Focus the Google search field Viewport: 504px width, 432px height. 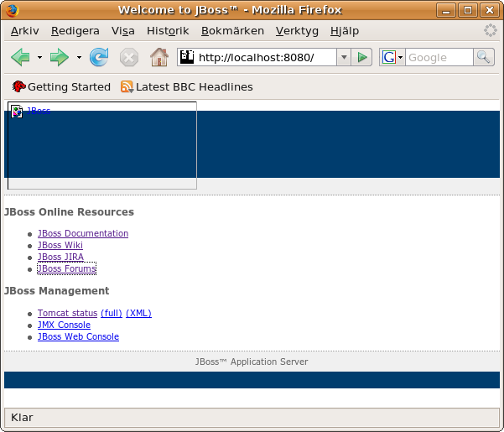[439, 58]
